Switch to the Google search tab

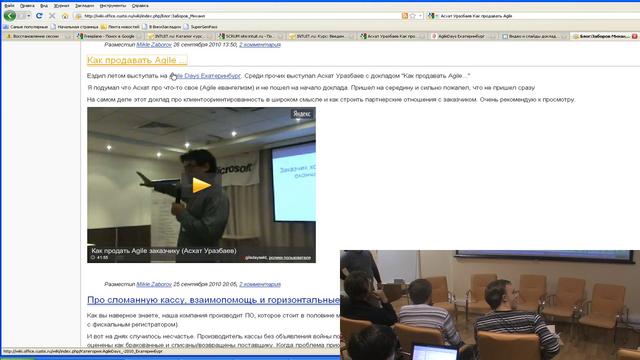coord(109,36)
